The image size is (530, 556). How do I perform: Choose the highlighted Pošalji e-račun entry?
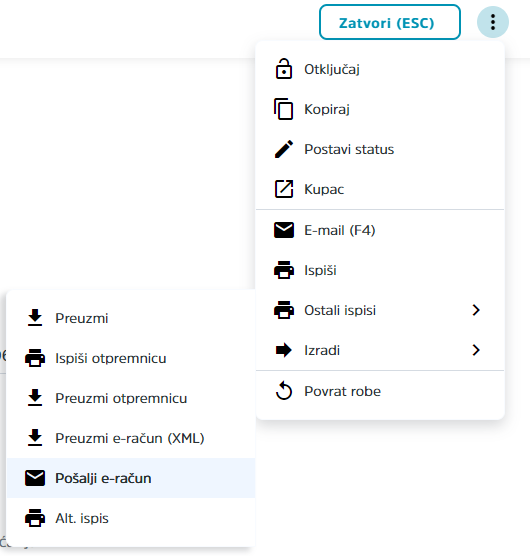coord(131,478)
